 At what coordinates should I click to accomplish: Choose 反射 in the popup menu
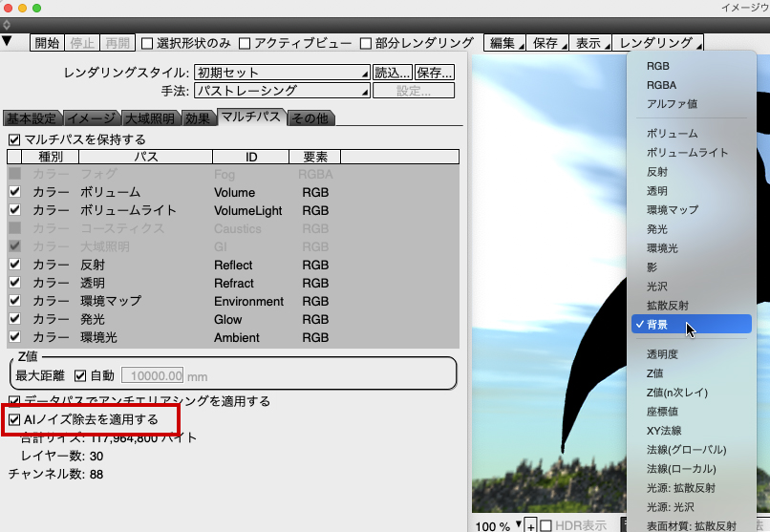point(692,172)
